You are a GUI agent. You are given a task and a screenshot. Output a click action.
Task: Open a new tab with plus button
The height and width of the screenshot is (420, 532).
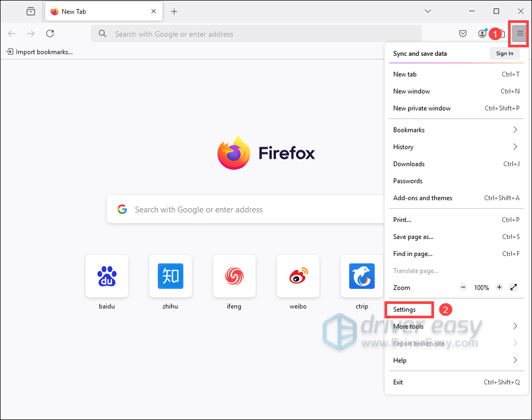174,12
